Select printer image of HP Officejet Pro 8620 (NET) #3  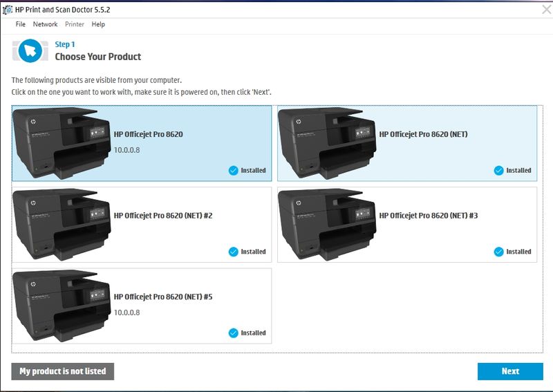pos(327,225)
